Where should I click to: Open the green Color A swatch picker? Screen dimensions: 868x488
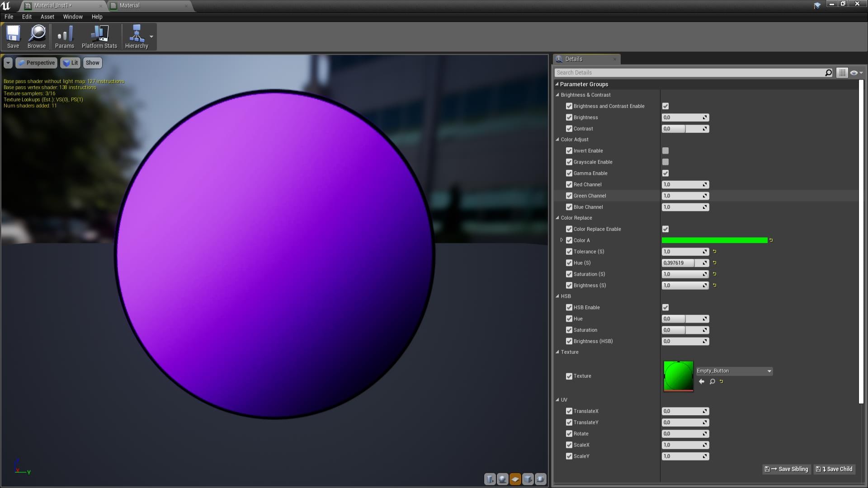coord(714,240)
